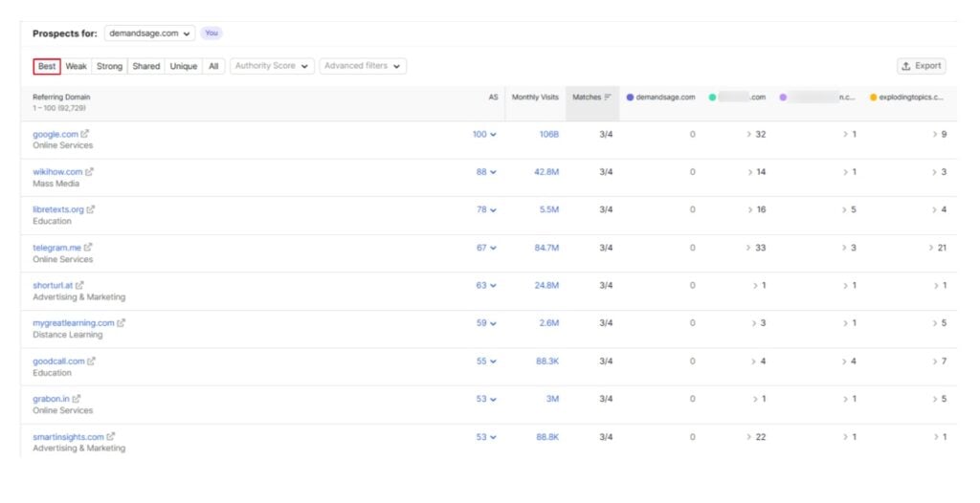The width and height of the screenshot is (980, 503).
Task: Open external link icon beside wikihow.com
Action: pyautogui.click(x=89, y=171)
